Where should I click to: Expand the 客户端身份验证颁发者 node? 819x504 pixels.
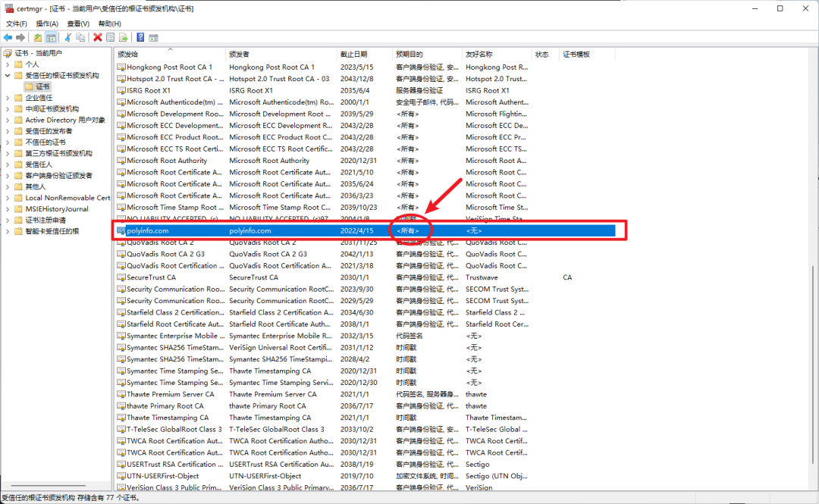coord(8,176)
